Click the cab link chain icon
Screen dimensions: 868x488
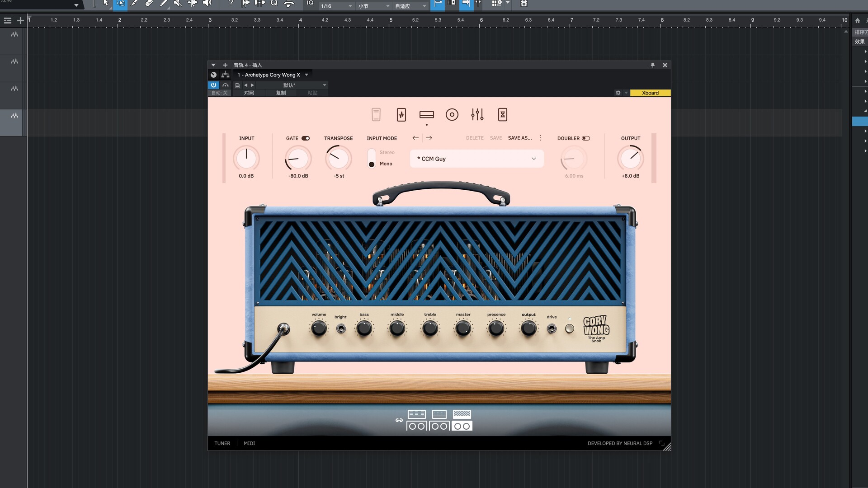coord(399,420)
